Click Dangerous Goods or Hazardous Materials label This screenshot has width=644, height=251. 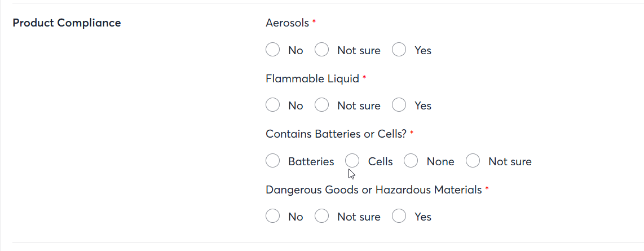coord(373,190)
